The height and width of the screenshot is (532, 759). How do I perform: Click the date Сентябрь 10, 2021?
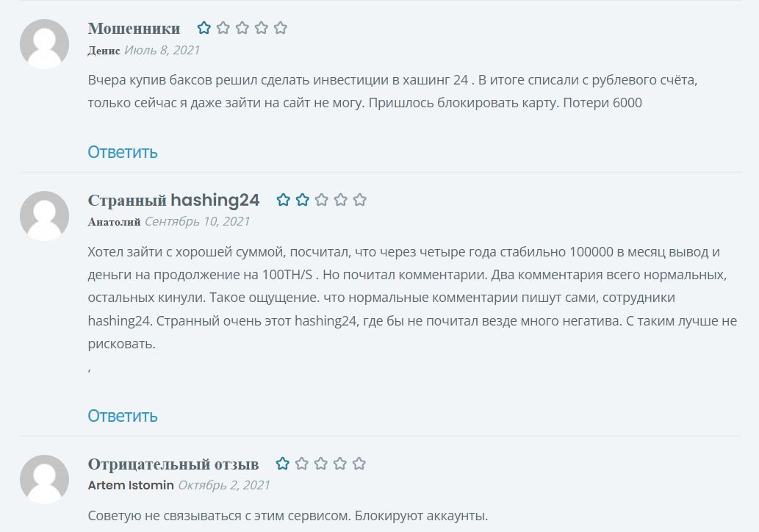[x=197, y=222]
